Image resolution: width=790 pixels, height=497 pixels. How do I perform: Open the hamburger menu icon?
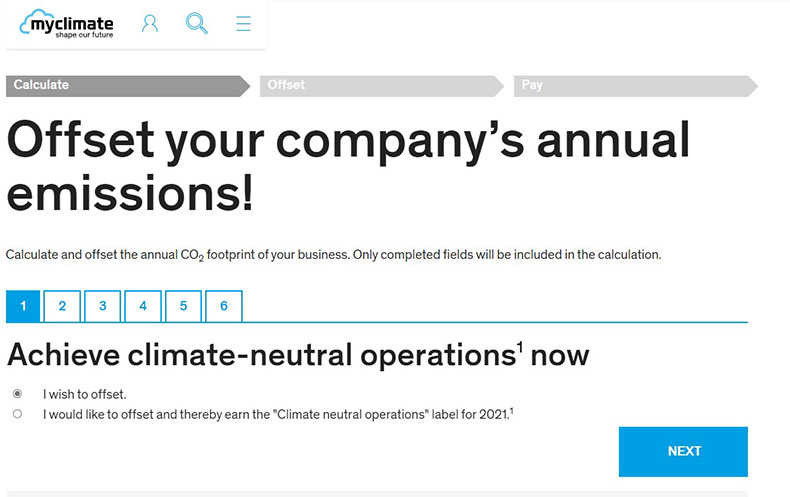pos(243,24)
